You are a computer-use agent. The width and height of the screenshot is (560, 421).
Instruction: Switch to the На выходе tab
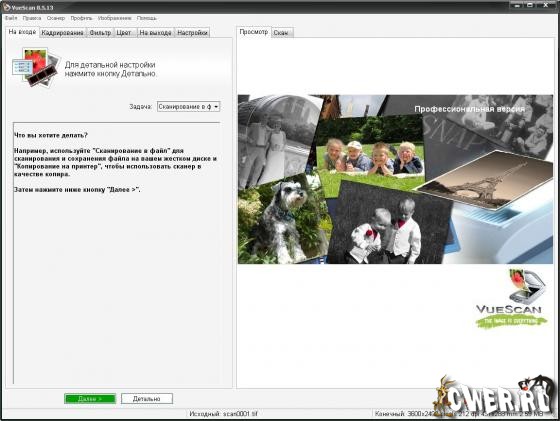click(x=155, y=33)
